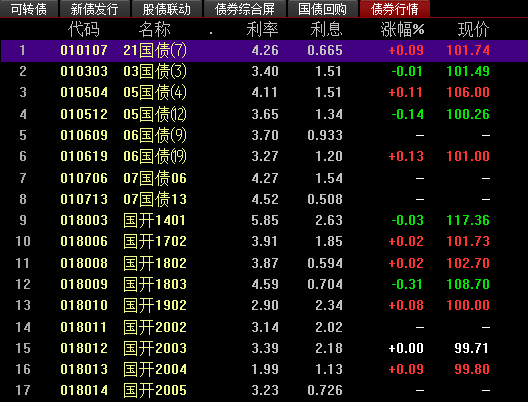Select bond code 018011
Viewport: 528px width, 402px height.
pyautogui.click(x=84, y=327)
